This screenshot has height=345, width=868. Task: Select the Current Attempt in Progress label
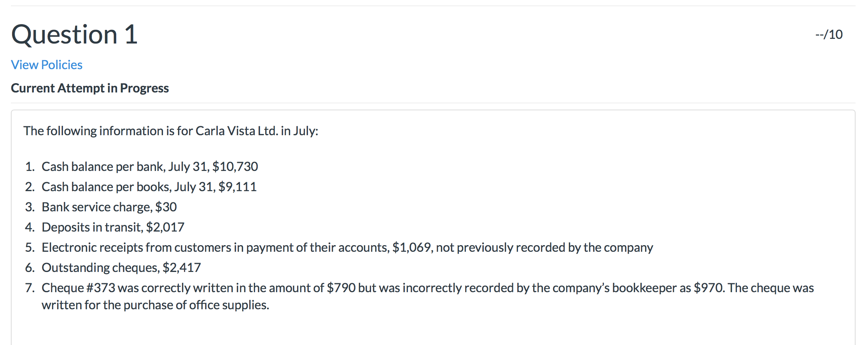pyautogui.click(x=90, y=88)
